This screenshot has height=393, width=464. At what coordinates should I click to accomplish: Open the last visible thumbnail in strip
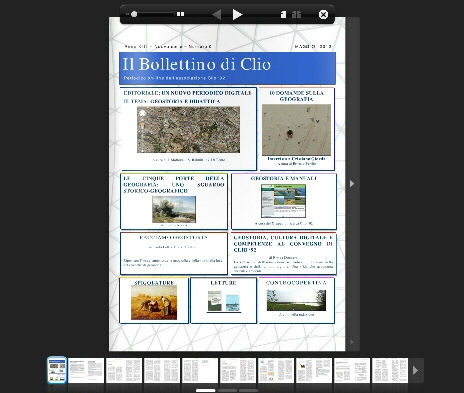pos(390,370)
